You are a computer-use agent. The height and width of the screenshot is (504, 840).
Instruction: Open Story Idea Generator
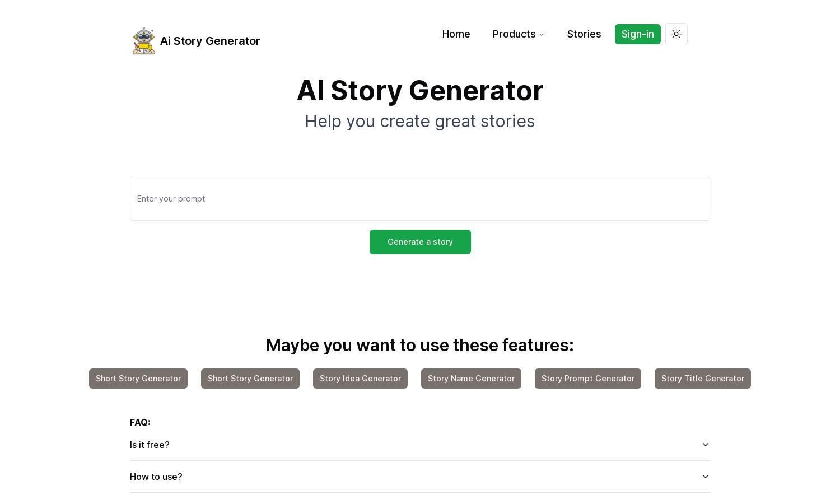point(360,379)
